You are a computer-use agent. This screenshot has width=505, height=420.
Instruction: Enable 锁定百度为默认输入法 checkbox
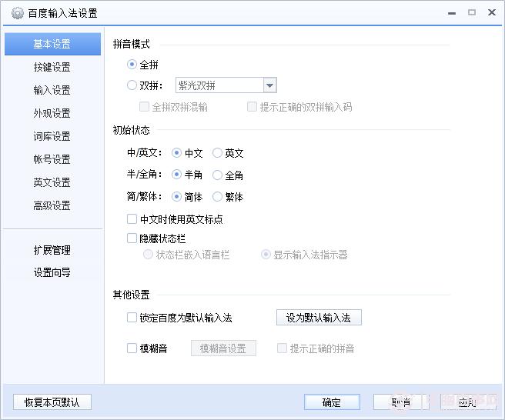click(132, 318)
